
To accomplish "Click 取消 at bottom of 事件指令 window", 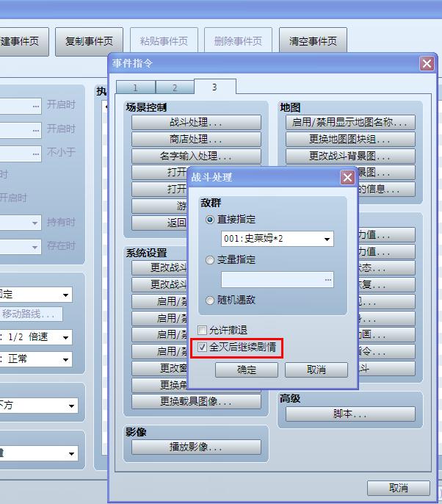I will point(398,488).
